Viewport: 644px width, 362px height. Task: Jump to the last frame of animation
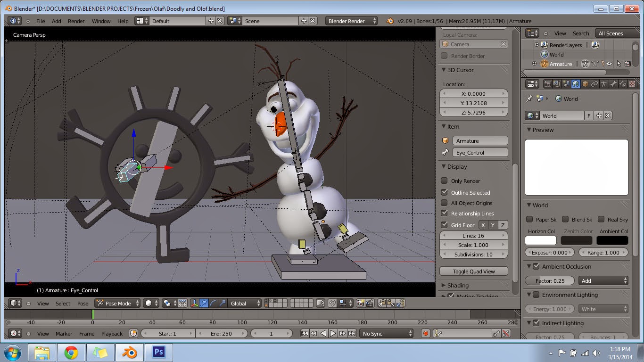pyautogui.click(x=352, y=333)
